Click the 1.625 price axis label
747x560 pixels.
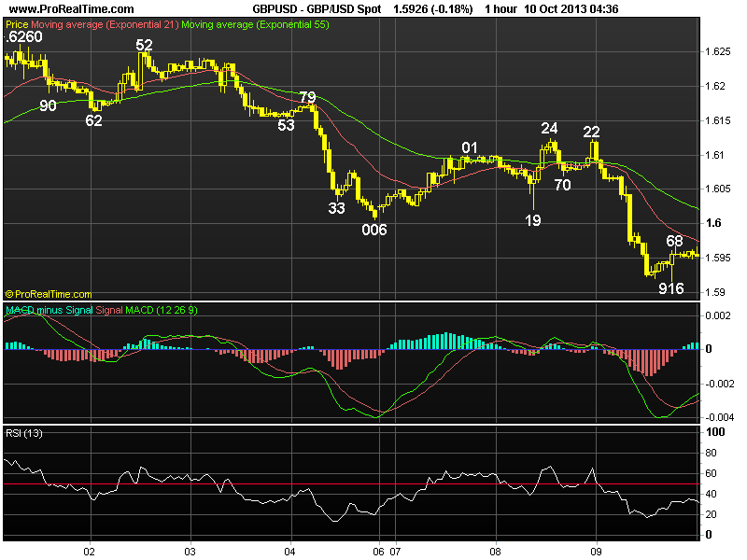click(x=718, y=52)
